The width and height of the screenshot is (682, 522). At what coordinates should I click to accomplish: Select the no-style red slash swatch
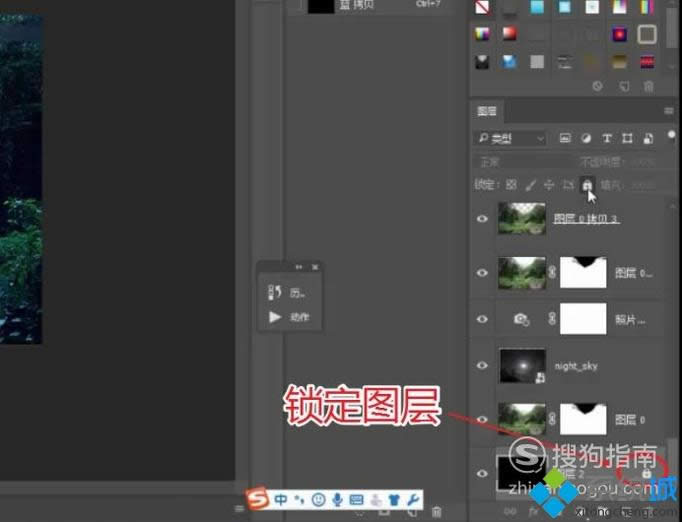point(482,8)
